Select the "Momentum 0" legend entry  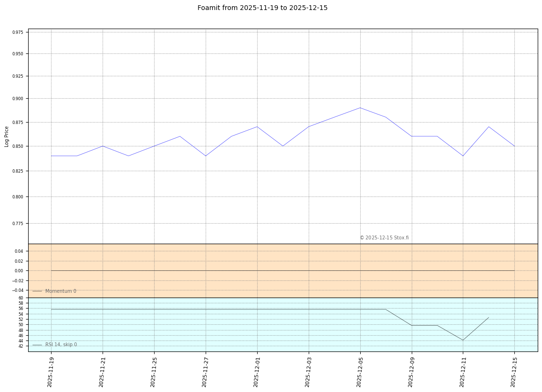click(x=60, y=291)
